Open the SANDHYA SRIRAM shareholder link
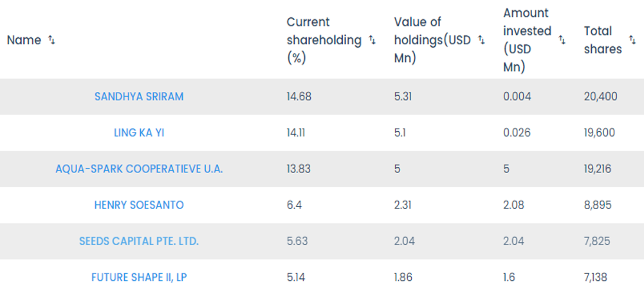 click(139, 96)
